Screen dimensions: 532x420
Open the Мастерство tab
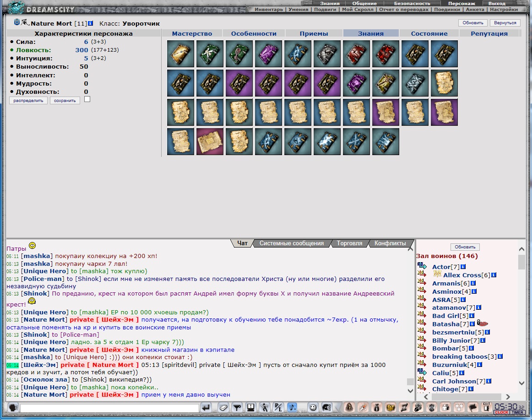tap(192, 33)
